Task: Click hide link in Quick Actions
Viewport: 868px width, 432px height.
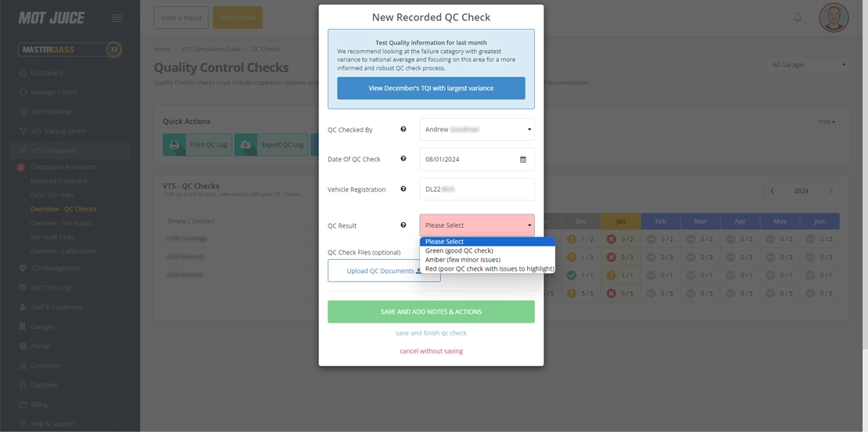Action: pyautogui.click(x=827, y=121)
